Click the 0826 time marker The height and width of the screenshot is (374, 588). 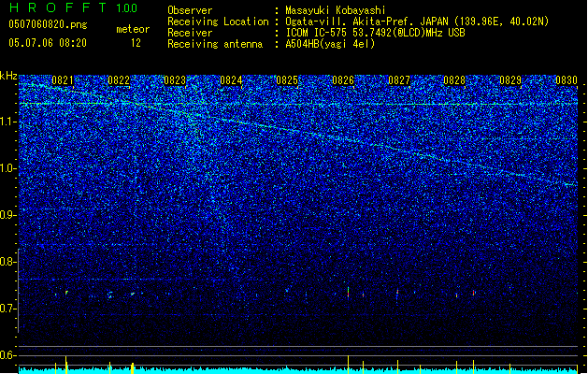tap(343, 80)
